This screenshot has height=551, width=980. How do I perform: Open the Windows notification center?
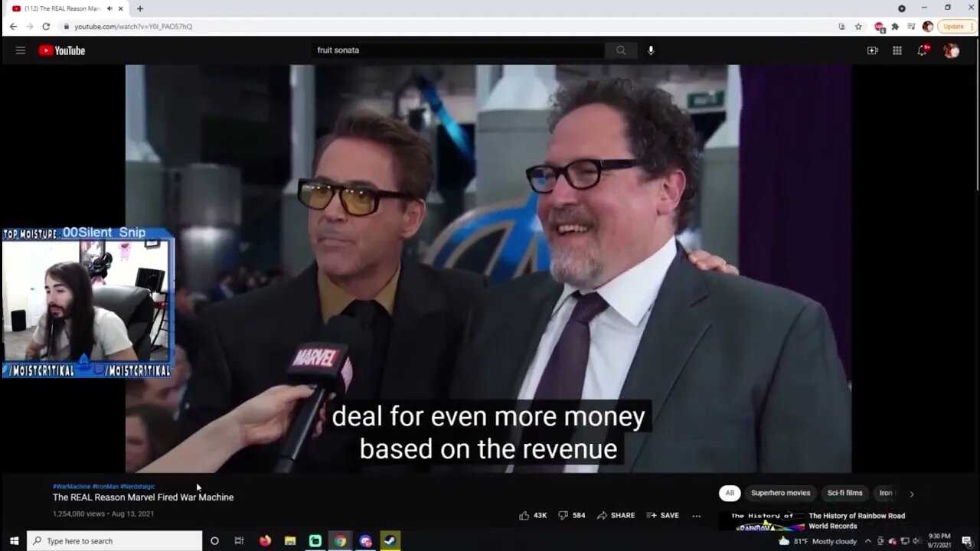(x=967, y=541)
